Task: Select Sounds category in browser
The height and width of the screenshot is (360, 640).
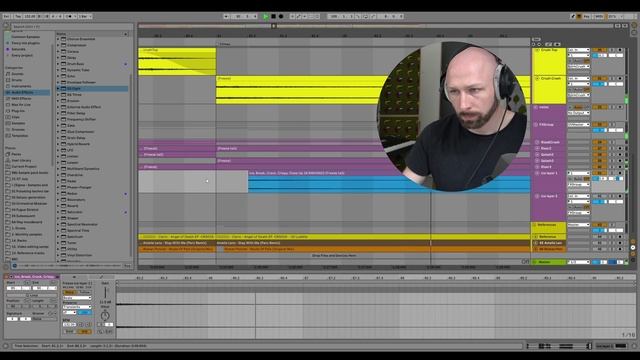Action: pyautogui.click(x=18, y=74)
